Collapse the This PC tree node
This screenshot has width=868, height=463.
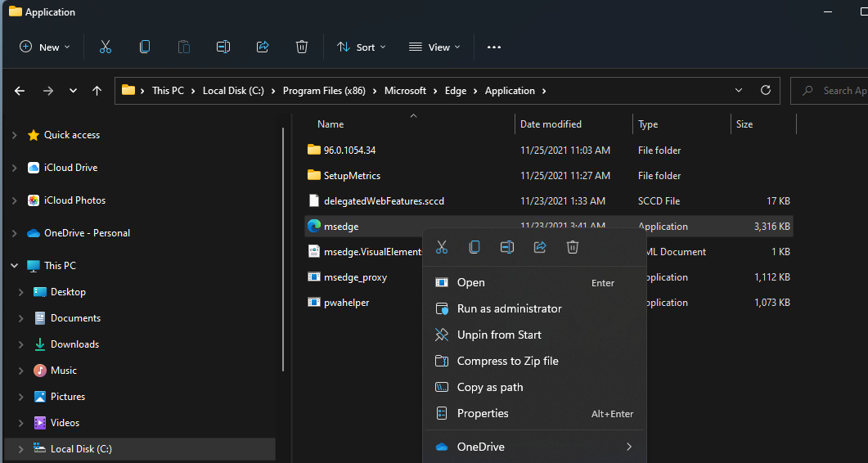point(14,266)
